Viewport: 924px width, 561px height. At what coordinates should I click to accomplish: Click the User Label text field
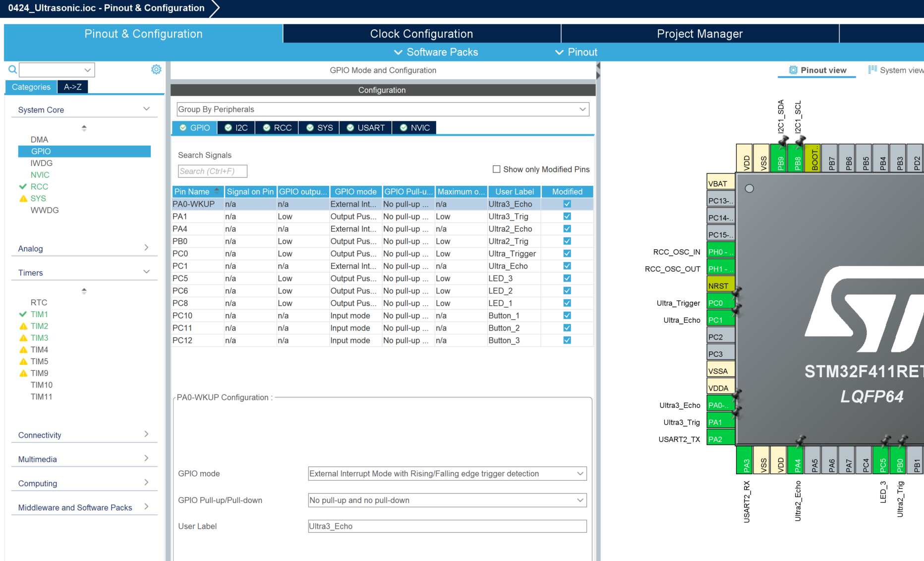click(x=447, y=526)
